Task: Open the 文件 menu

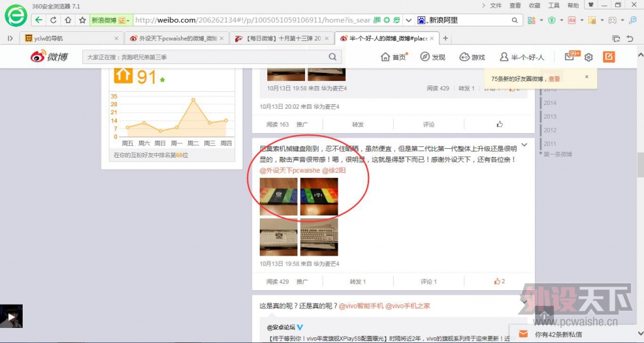Action: pos(496,5)
